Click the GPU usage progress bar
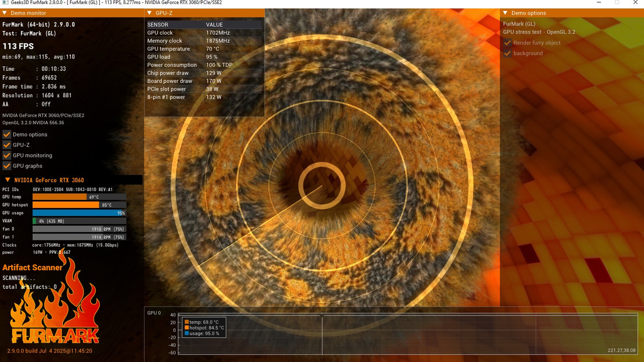 pos(79,213)
